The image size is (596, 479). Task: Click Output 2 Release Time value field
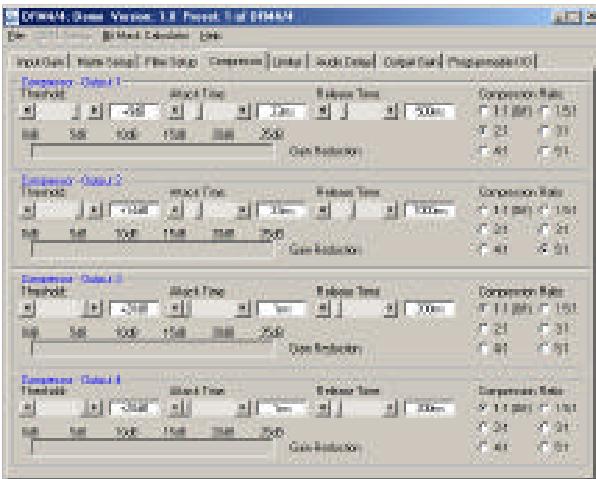click(430, 211)
